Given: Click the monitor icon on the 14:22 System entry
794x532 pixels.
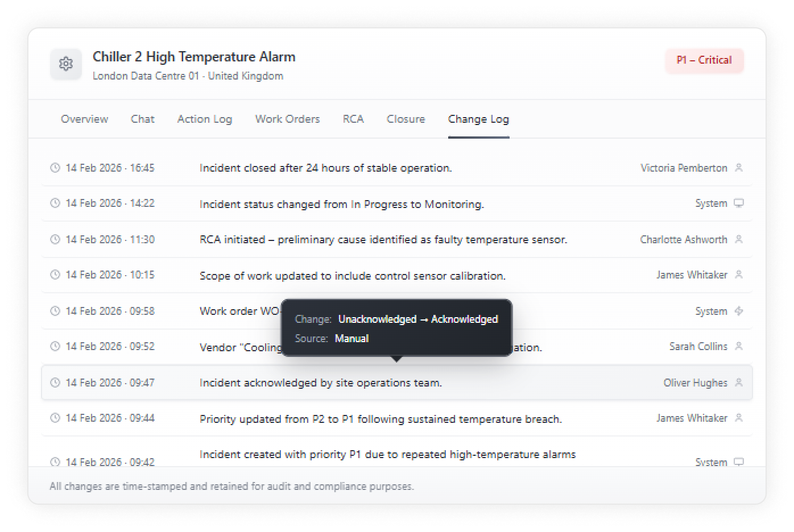Looking at the screenshot, I should [x=739, y=203].
